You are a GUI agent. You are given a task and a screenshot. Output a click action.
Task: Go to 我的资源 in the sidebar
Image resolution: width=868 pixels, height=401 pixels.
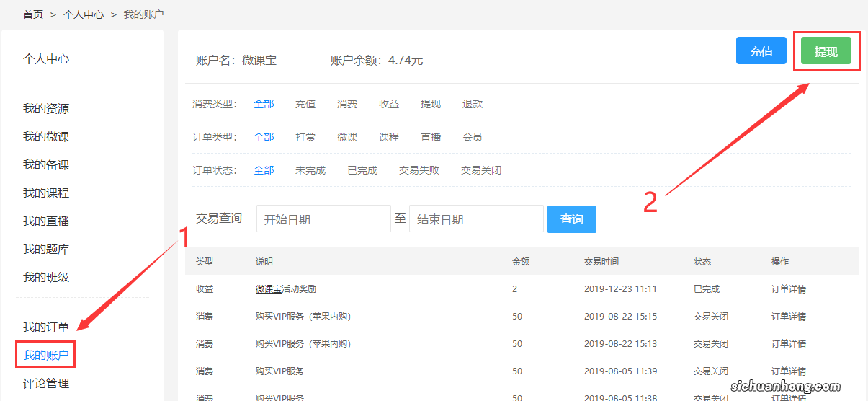[x=46, y=109]
